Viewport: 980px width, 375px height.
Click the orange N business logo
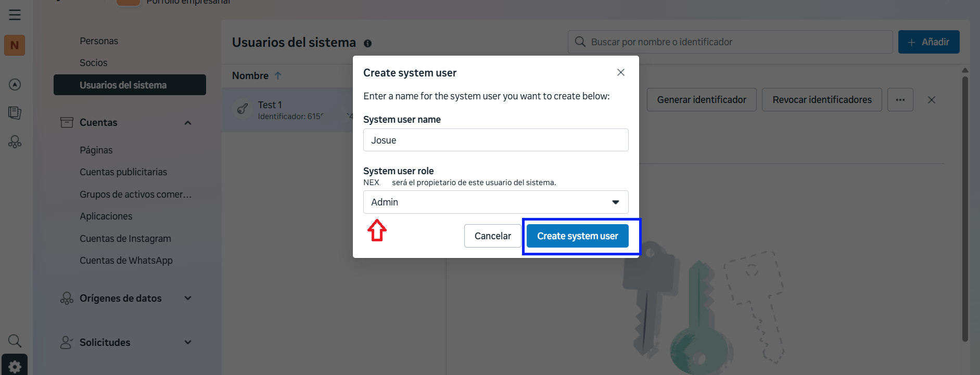15,45
